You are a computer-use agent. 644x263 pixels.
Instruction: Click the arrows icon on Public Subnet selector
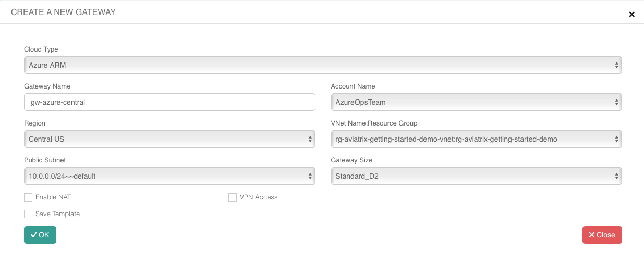pos(310,177)
